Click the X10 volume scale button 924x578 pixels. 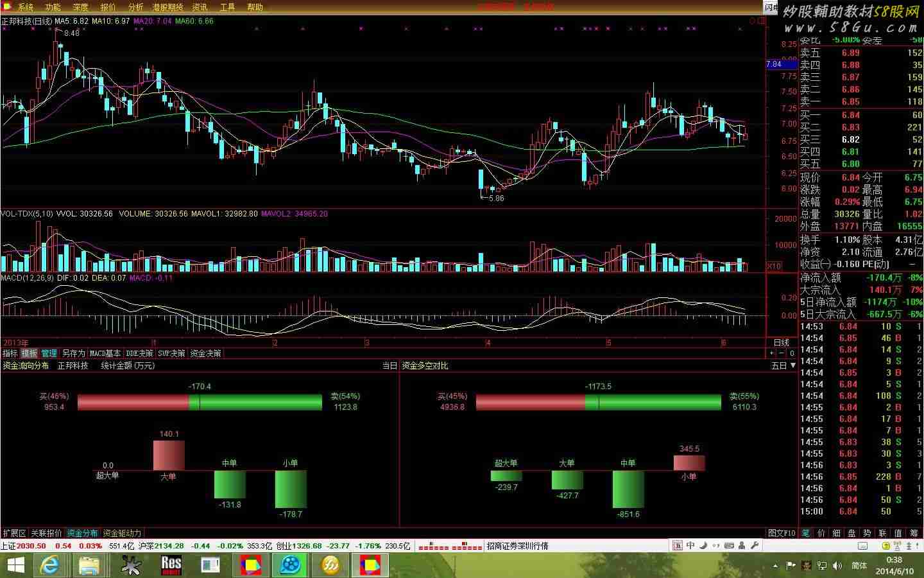[774, 266]
